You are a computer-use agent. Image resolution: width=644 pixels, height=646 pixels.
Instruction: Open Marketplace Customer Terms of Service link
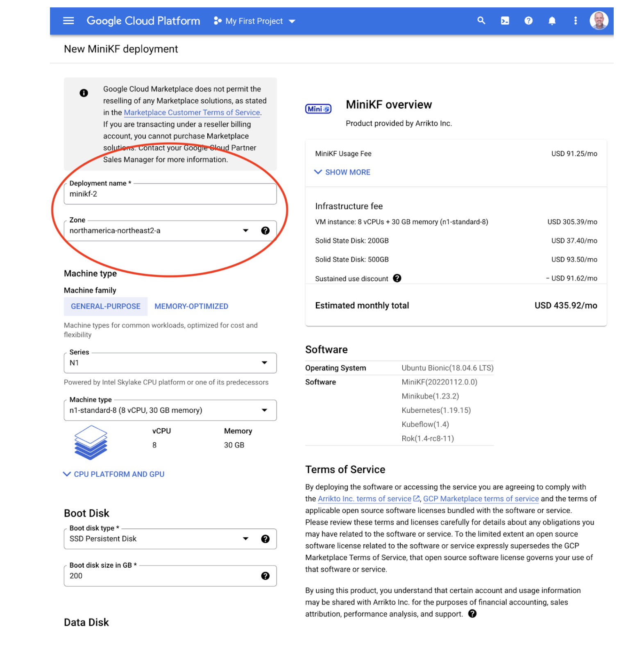tap(192, 113)
